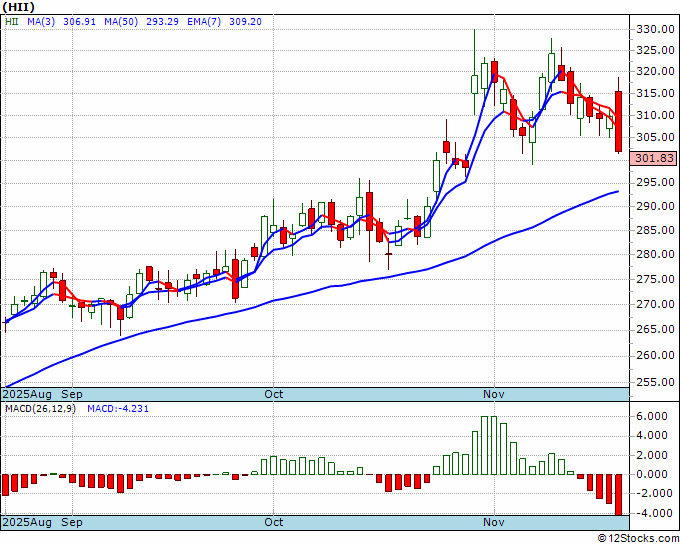The image size is (680, 546).
Task: Click the Nov label on price chart axis
Action: [x=494, y=395]
